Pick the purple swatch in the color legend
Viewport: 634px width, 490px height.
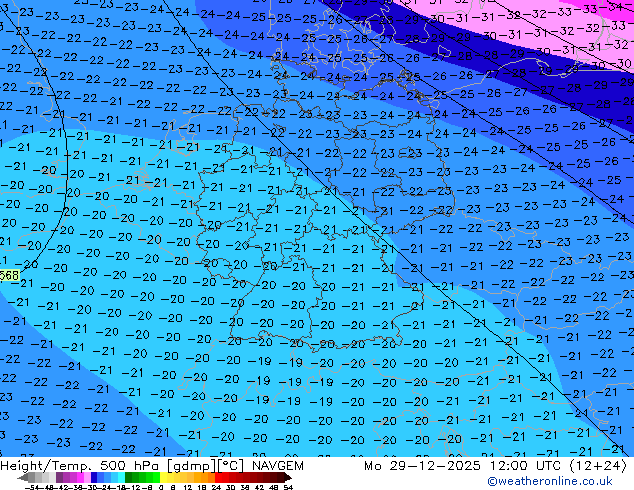click(62, 478)
